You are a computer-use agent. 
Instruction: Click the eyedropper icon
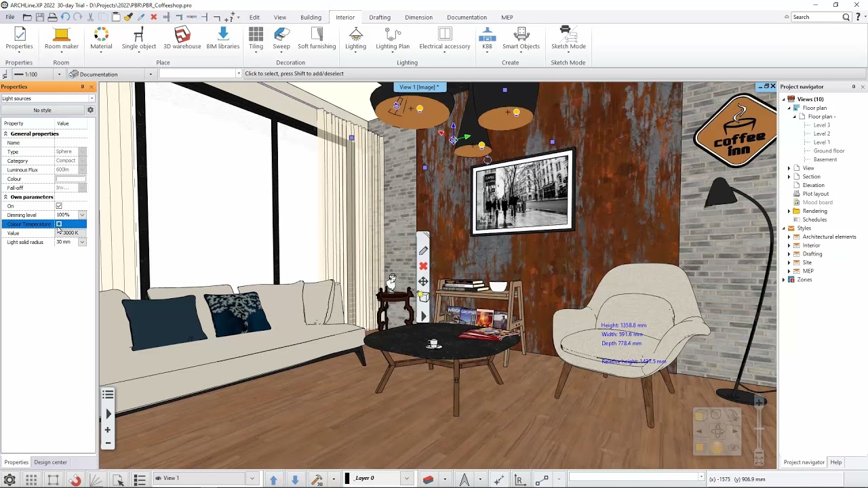(x=141, y=17)
